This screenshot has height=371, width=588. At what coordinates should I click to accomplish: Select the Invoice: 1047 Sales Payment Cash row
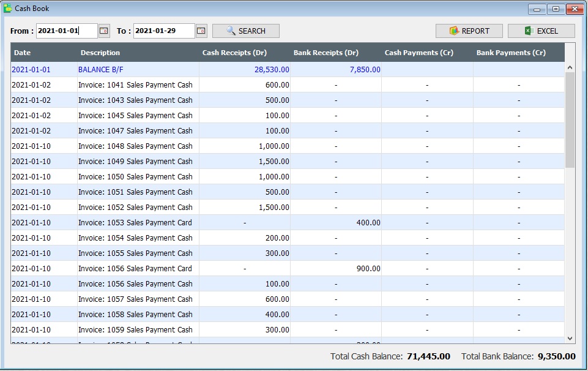[288, 131]
